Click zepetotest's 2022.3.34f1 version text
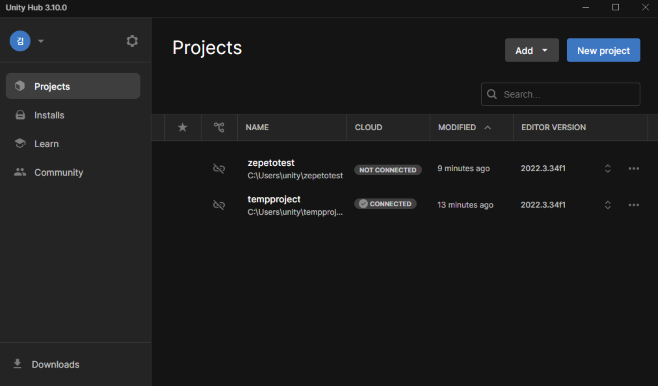 [x=543, y=168]
